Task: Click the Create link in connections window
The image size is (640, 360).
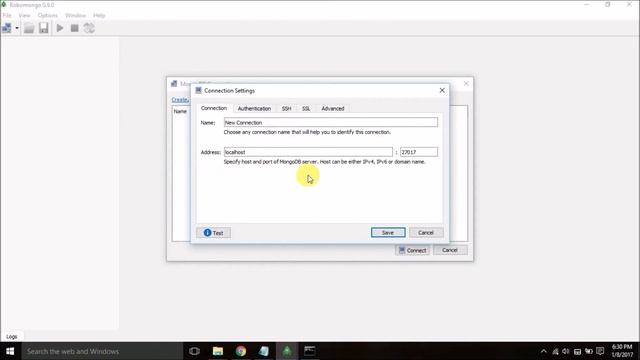Action: click(180, 100)
